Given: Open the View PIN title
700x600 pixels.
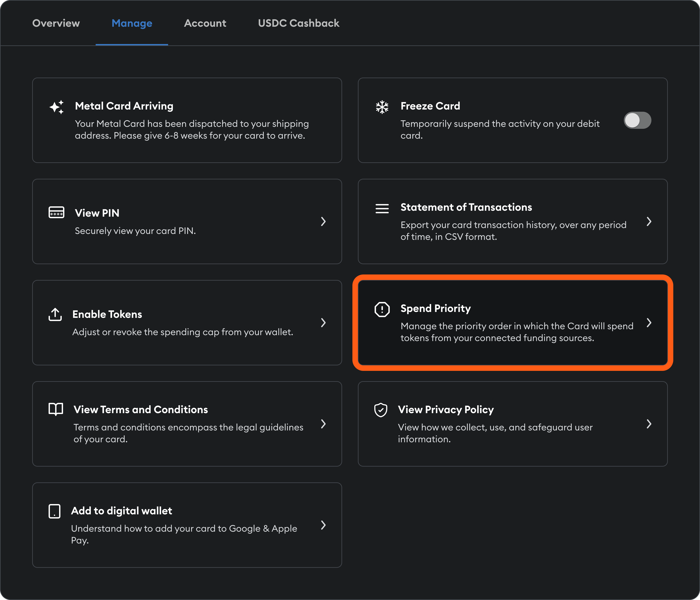Looking at the screenshot, I should click(97, 213).
